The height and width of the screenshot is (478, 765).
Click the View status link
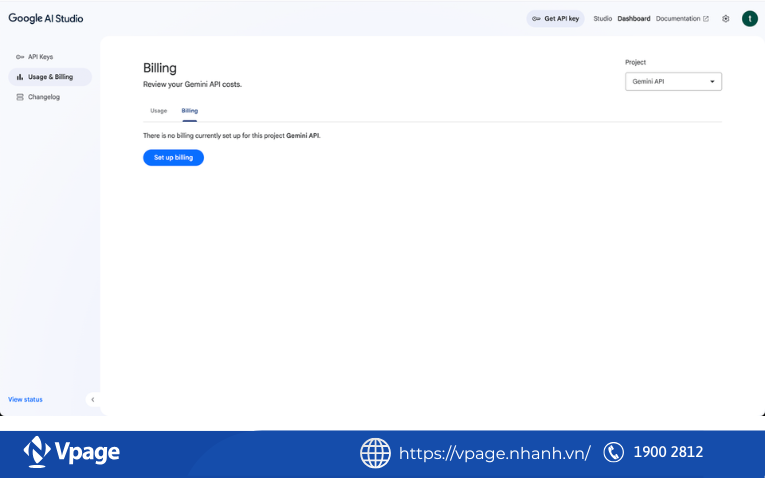pos(25,399)
